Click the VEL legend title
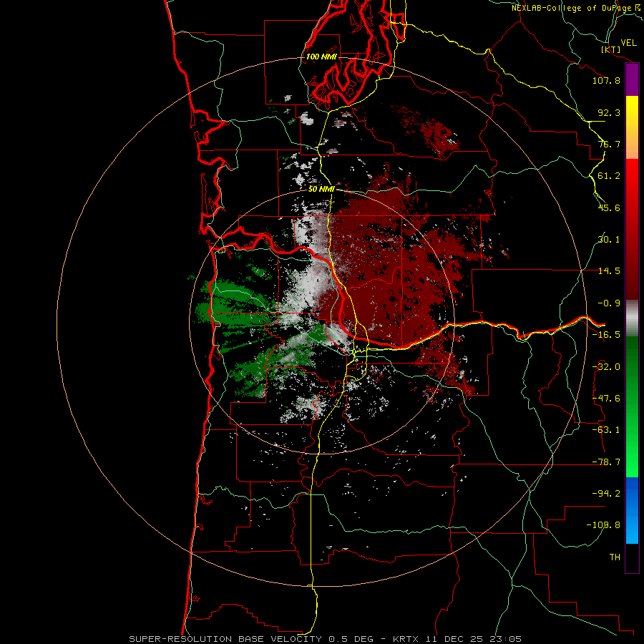Viewport: 644px width, 644px height. (628, 43)
